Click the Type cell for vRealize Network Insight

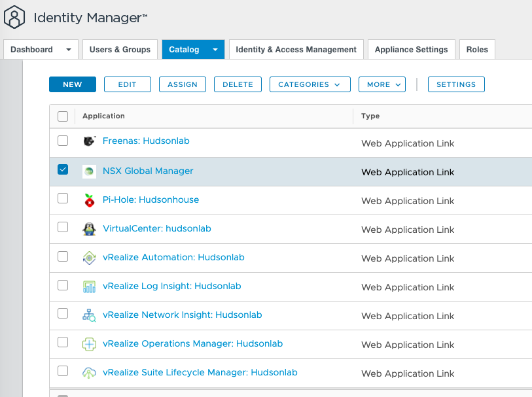pyautogui.click(x=408, y=317)
